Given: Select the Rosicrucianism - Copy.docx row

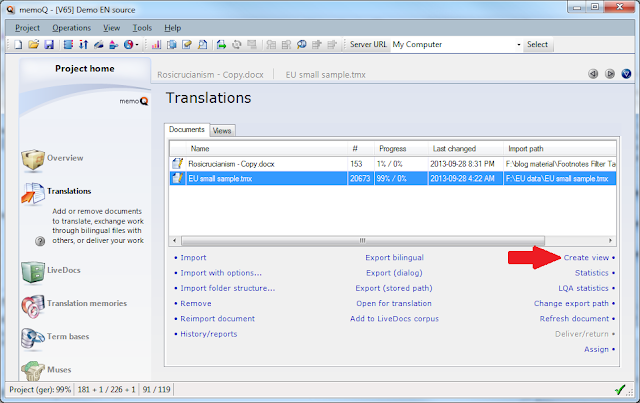Looking at the screenshot, I should [x=393, y=164].
